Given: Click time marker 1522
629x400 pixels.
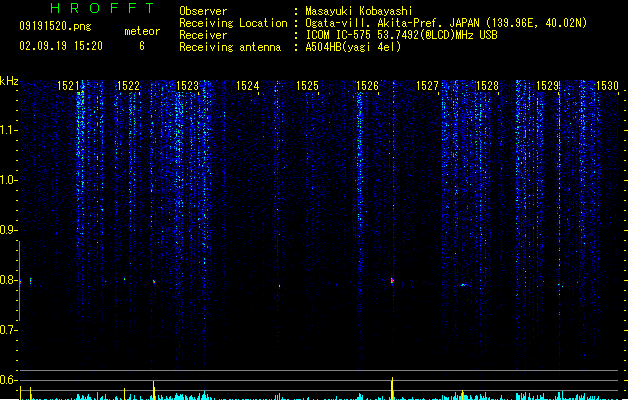Looking at the screenshot, I should point(128,86).
